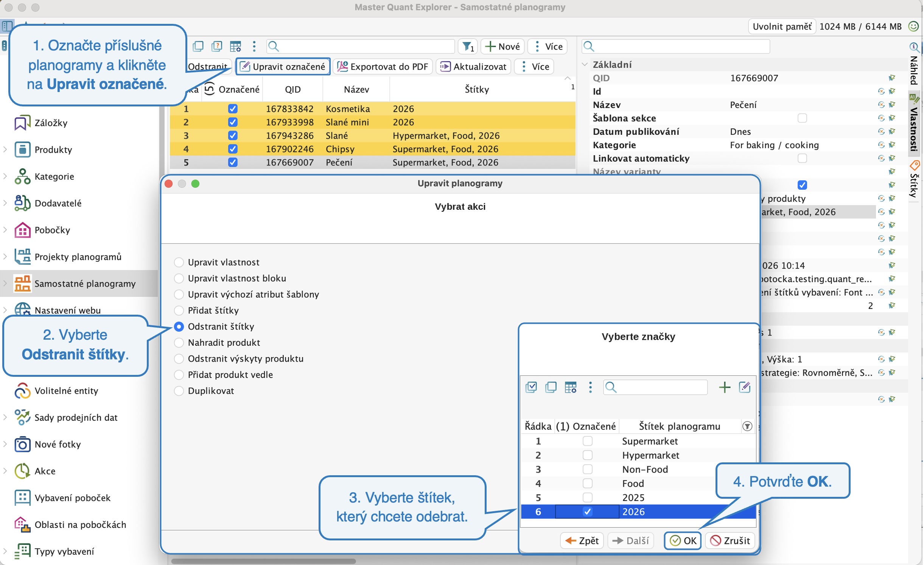The height and width of the screenshot is (565, 924).
Task: Add a new tag with the green plus icon
Action: click(x=725, y=387)
